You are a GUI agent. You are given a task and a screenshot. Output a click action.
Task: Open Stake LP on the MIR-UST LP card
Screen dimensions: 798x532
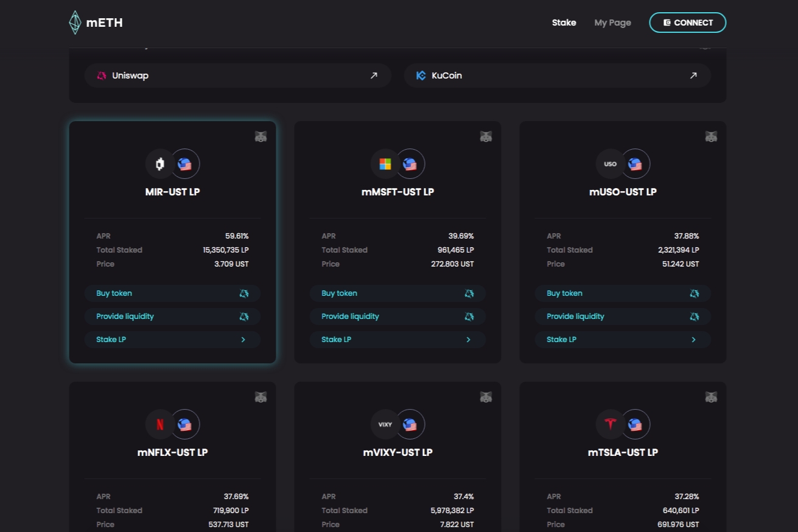pyautogui.click(x=172, y=340)
